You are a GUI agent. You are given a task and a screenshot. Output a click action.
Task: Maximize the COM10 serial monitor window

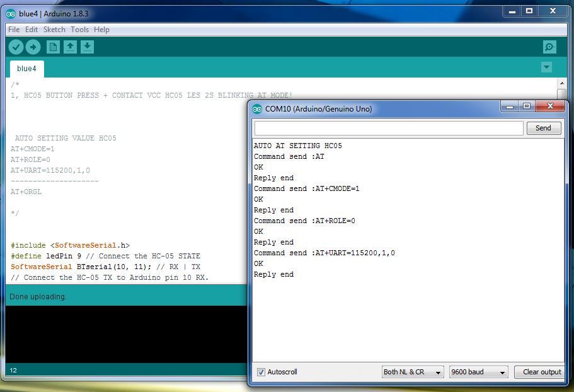pyautogui.click(x=526, y=106)
